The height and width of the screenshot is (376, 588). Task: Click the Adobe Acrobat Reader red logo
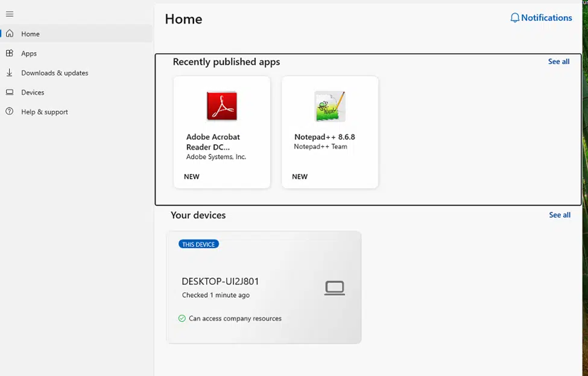tap(222, 106)
